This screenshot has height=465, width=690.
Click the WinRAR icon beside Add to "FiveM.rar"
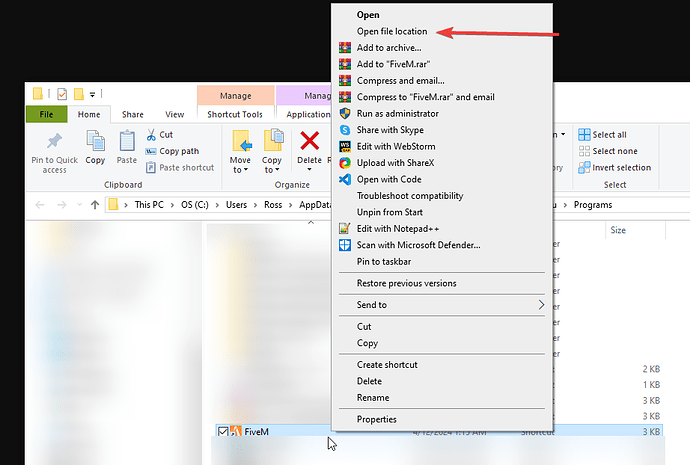coord(345,64)
